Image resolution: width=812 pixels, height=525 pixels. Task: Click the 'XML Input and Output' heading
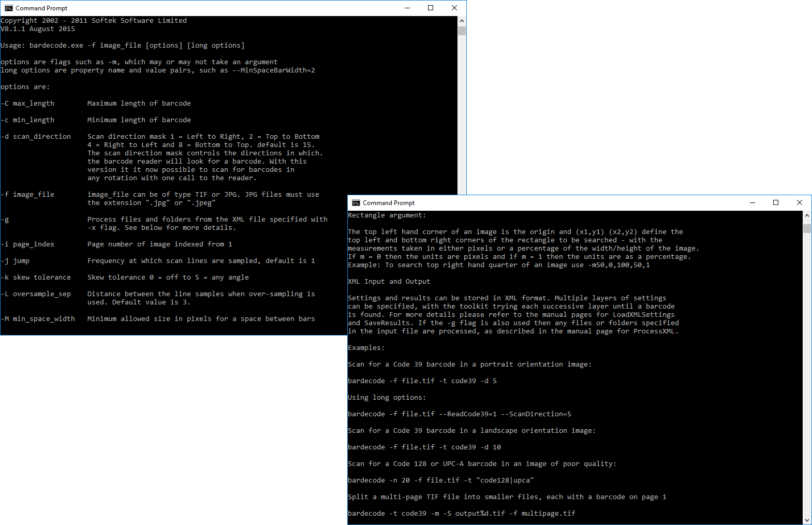(x=389, y=282)
